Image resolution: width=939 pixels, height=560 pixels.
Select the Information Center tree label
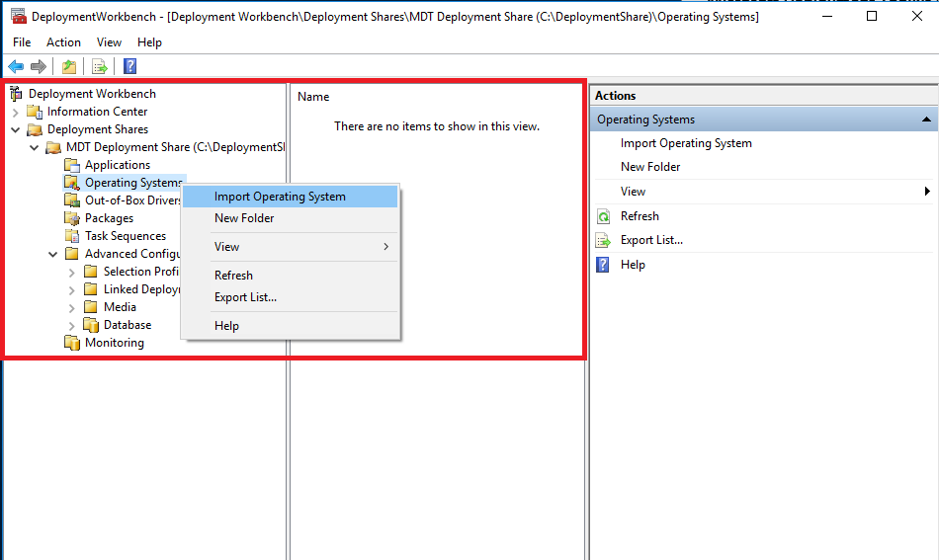pyautogui.click(x=97, y=112)
